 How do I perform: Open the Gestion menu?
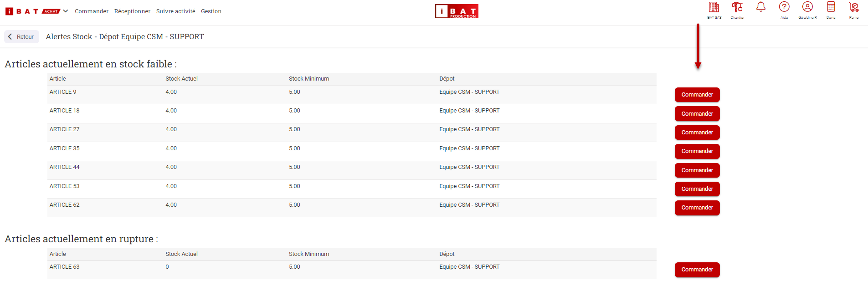coord(211,11)
